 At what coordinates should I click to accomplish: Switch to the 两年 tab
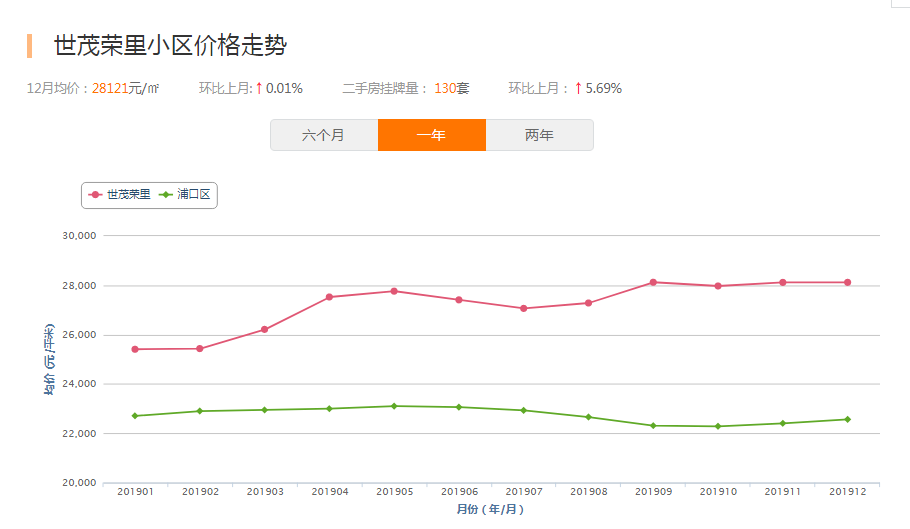click(539, 135)
